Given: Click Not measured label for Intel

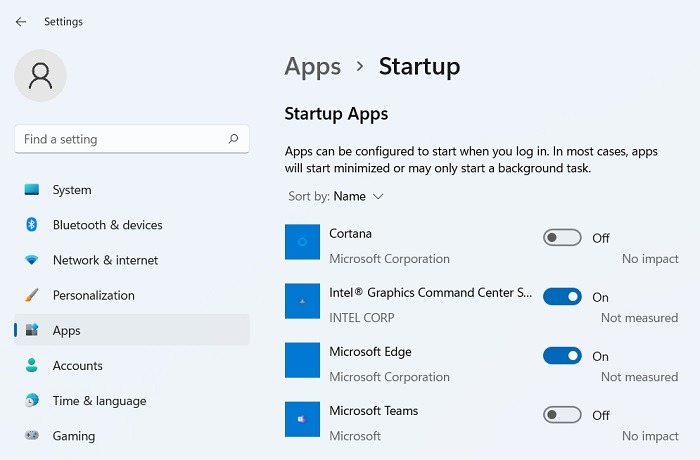Looking at the screenshot, I should pyautogui.click(x=639, y=318).
